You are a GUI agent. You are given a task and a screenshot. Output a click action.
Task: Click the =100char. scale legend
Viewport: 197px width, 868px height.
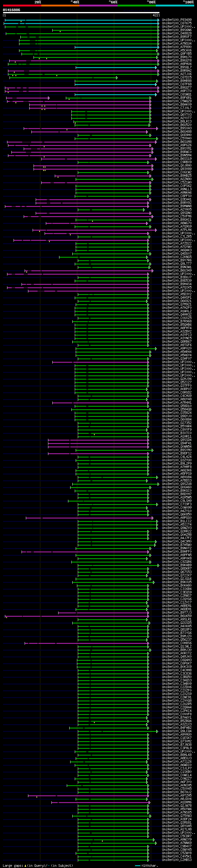[146, 866]
